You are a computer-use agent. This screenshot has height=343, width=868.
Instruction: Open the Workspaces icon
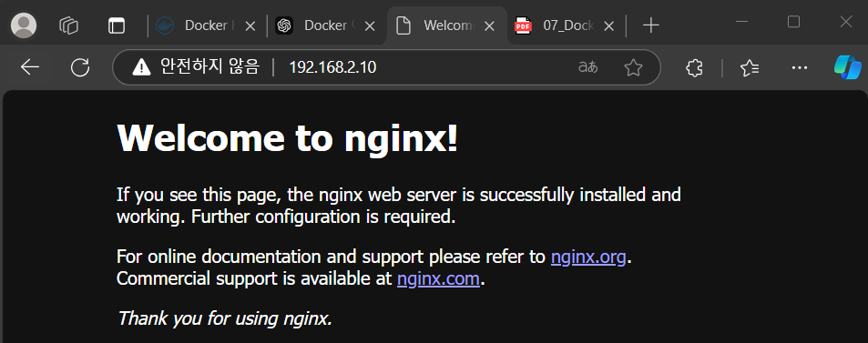tap(69, 25)
